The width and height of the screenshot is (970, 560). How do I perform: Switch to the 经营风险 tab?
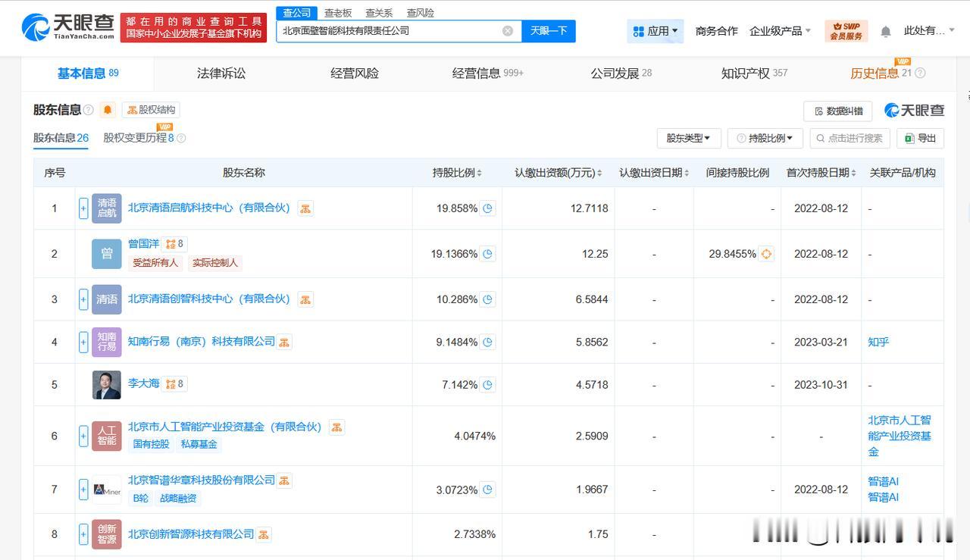point(355,74)
